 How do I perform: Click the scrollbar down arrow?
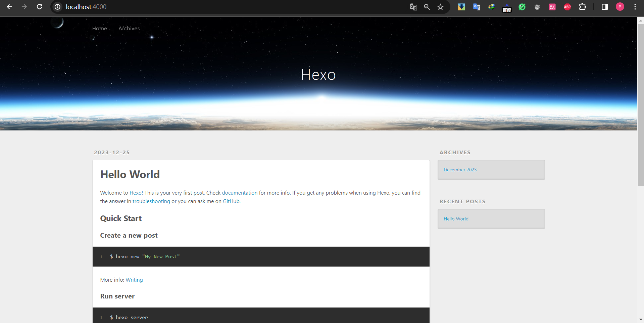(x=641, y=320)
